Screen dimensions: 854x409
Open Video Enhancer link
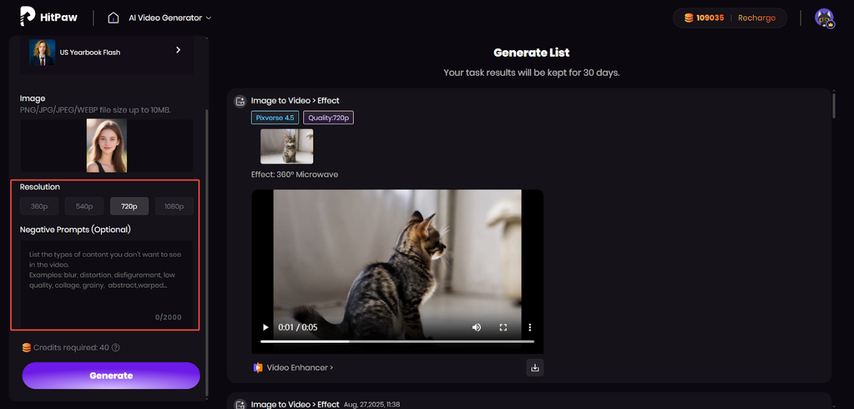298,368
